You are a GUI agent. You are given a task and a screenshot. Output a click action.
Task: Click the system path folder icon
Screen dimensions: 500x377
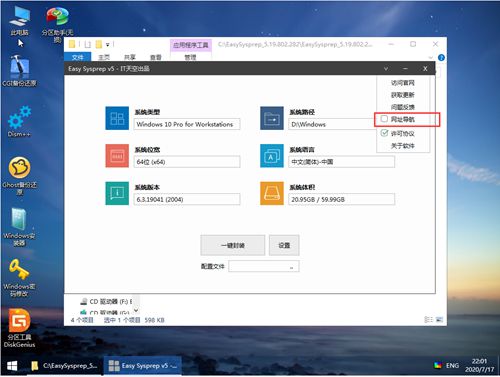click(272, 118)
